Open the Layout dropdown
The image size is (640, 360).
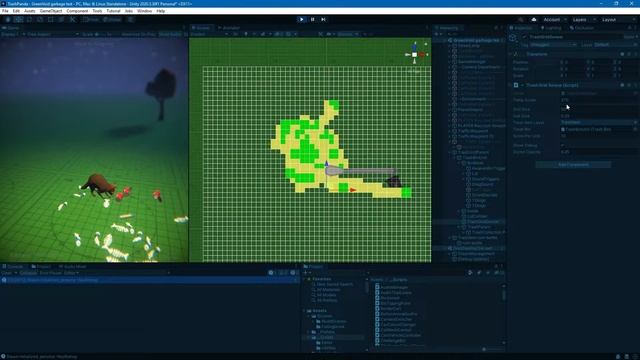[x=618, y=20]
